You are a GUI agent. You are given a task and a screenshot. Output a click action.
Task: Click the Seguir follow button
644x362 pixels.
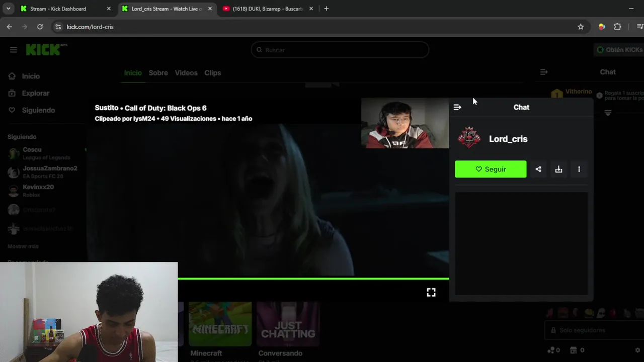click(491, 169)
